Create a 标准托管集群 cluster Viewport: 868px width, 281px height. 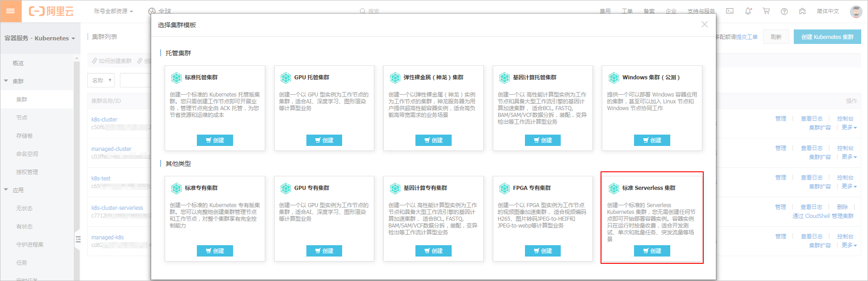click(x=215, y=140)
